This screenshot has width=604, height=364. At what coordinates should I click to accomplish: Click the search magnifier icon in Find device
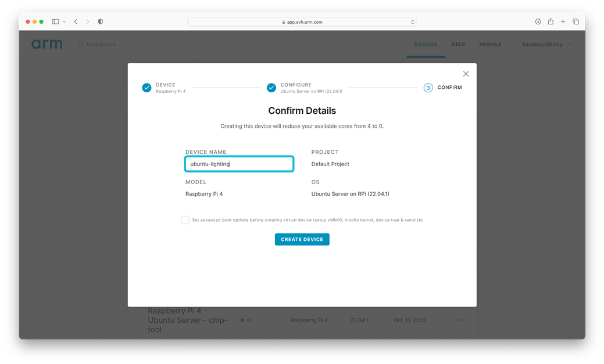(81, 44)
